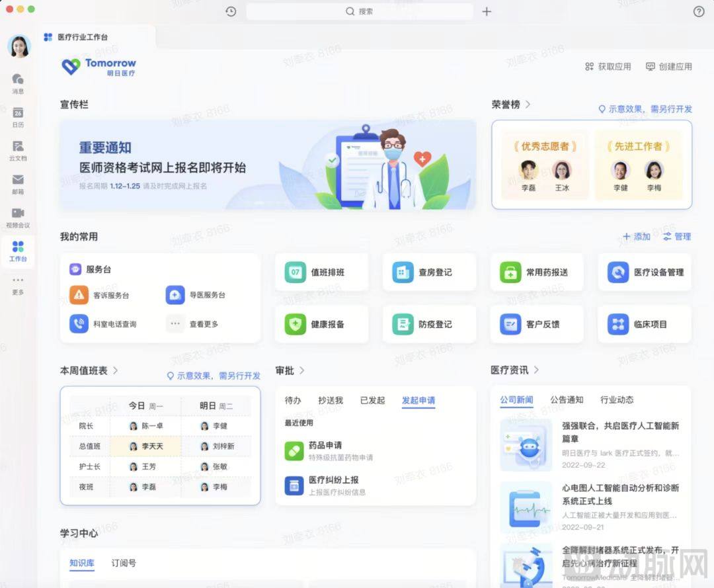Screen dimensions: 714x588
Task: Click the 添加 button in 我的常用
Action: pos(637,236)
